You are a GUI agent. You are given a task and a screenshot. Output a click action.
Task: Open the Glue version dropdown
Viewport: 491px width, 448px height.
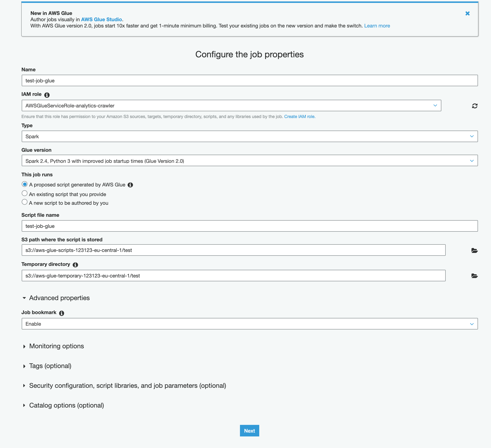coord(249,161)
